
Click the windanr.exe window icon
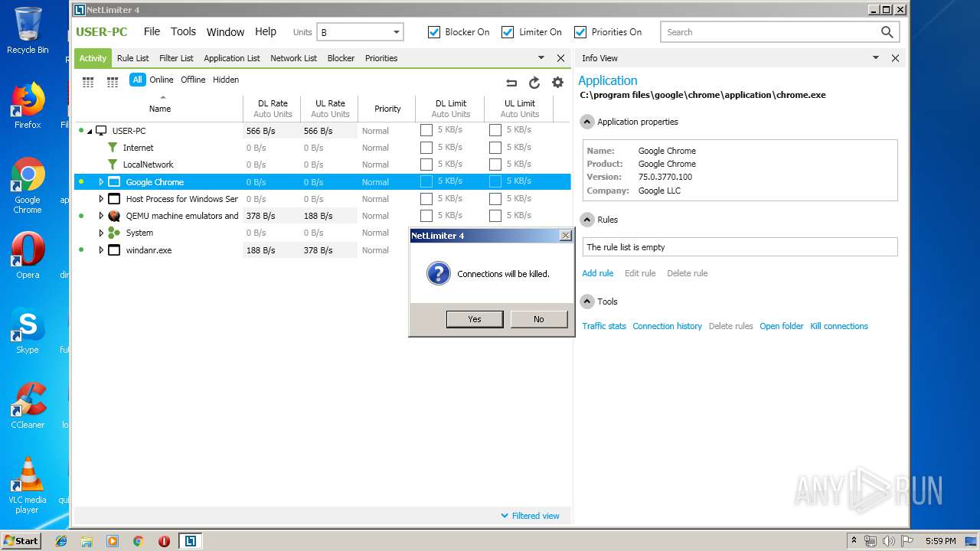pos(114,250)
